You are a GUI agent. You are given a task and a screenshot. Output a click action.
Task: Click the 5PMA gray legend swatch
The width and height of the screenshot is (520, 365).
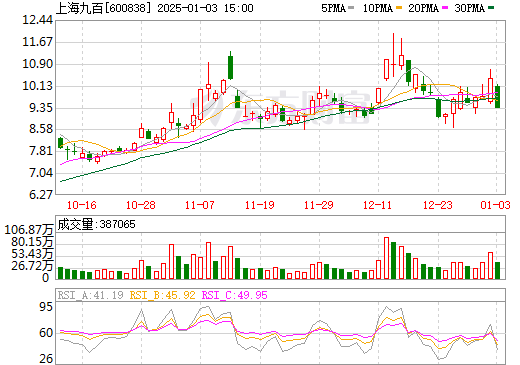click(351, 8)
